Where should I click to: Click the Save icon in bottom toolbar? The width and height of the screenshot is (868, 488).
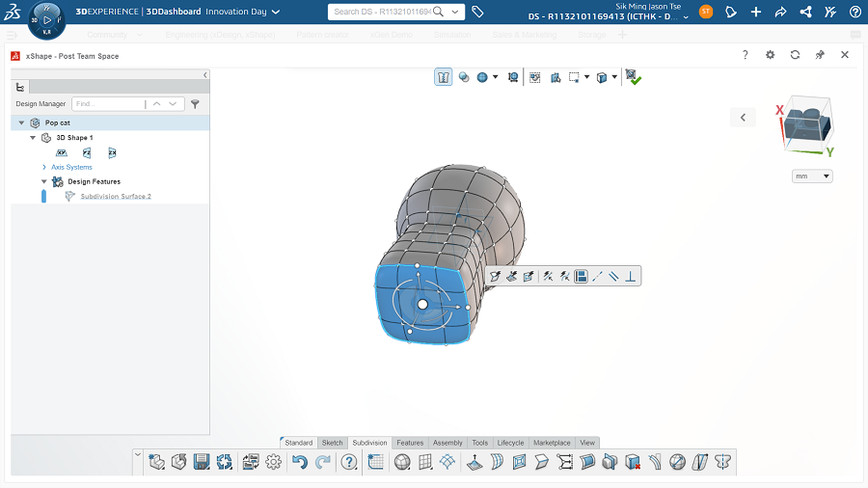202,462
